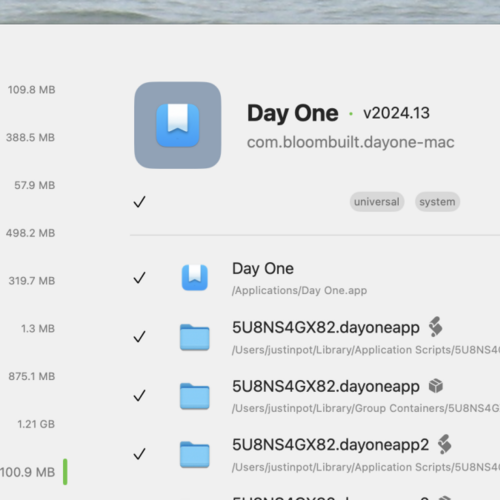Screen dimensions: 500x500
Task: Select the 498.2 MB app in sidebar
Action: [x=30, y=233]
